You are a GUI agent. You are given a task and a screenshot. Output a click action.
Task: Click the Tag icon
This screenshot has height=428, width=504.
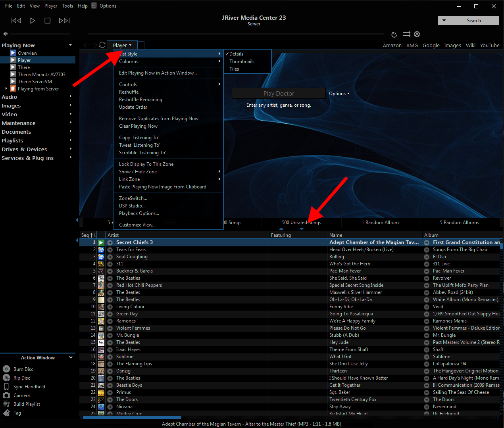coord(6,413)
